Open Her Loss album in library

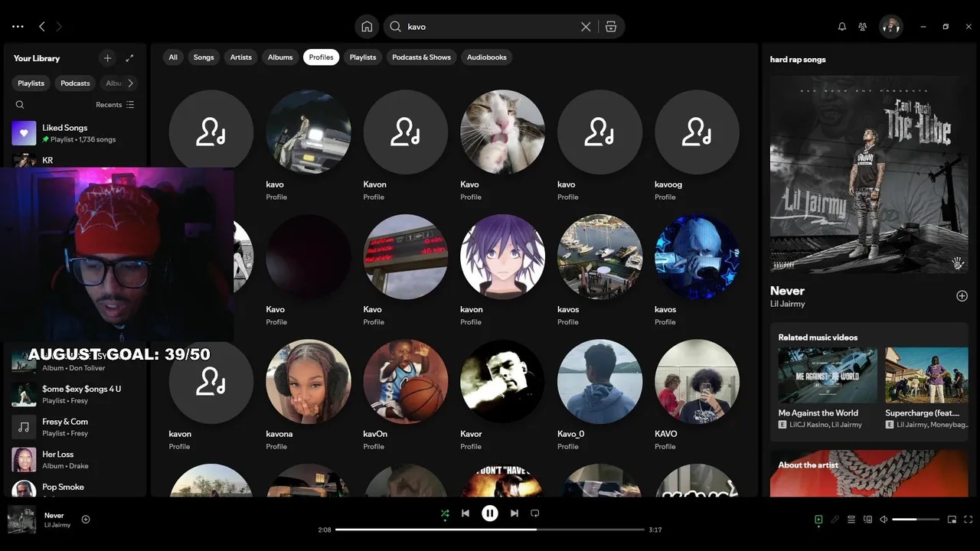[x=75, y=459]
